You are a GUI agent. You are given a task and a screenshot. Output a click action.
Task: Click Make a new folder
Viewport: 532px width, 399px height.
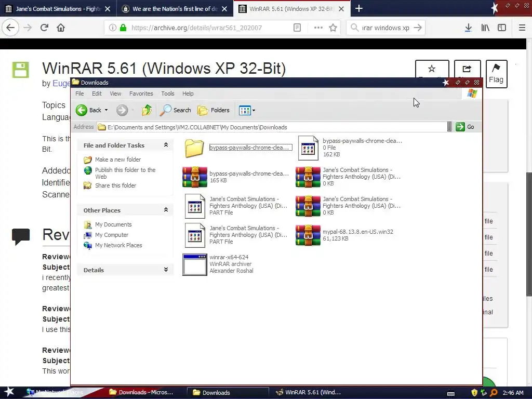[118, 159]
